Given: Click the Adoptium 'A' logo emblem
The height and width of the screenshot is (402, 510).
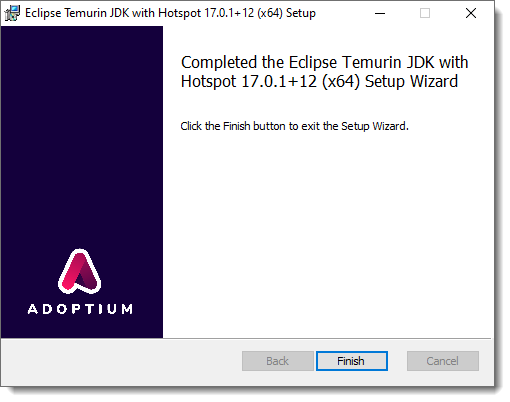Looking at the screenshot, I should click(x=80, y=271).
